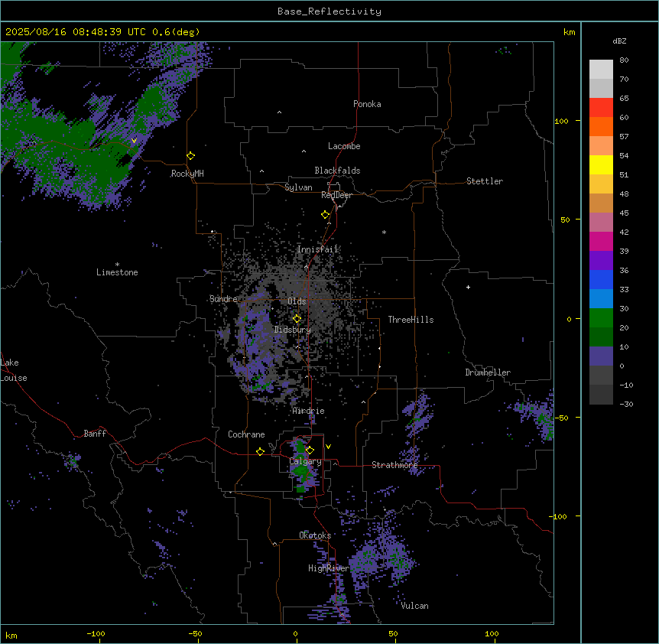Click the Blackfalds city label

pos(337,171)
